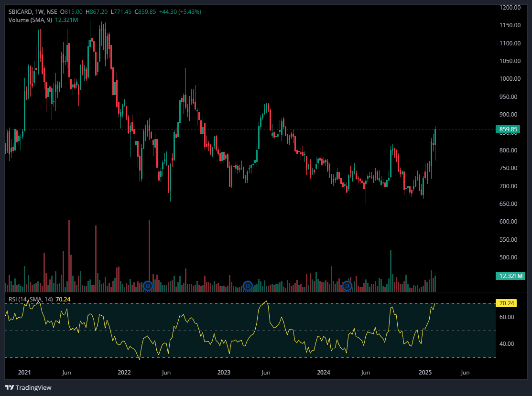
Task: Click the dividend marker D near 2022
Action: (x=148, y=286)
